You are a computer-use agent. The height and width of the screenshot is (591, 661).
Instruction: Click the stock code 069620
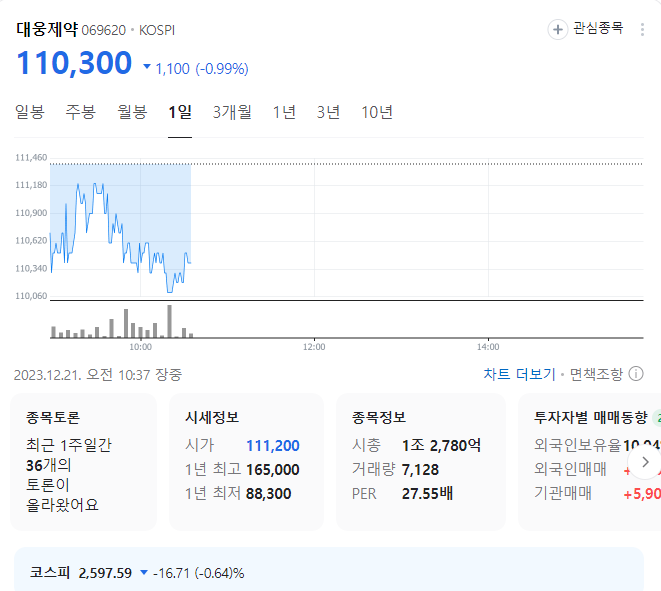104,30
